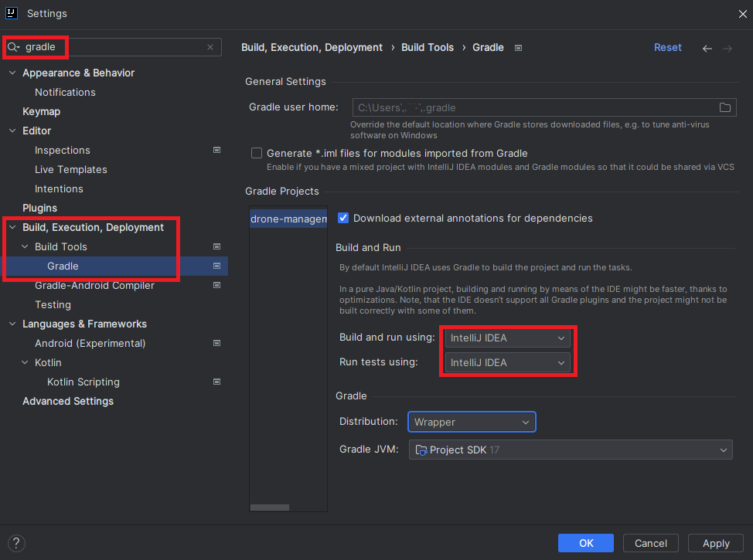
Task: Clear the gradle search text with the X
Action: tap(210, 47)
